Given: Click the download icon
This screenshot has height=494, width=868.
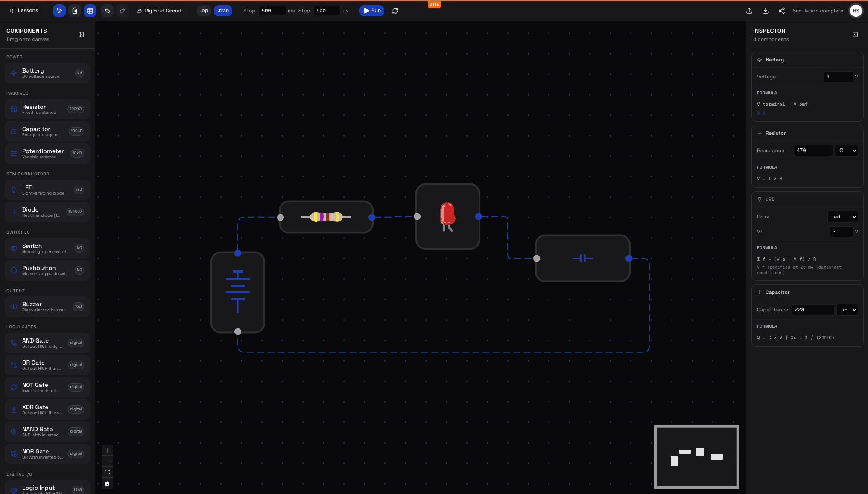Looking at the screenshot, I should tap(766, 11).
